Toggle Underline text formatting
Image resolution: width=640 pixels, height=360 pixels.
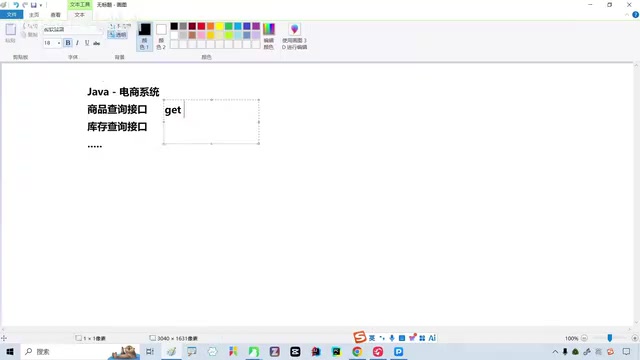(x=87, y=43)
